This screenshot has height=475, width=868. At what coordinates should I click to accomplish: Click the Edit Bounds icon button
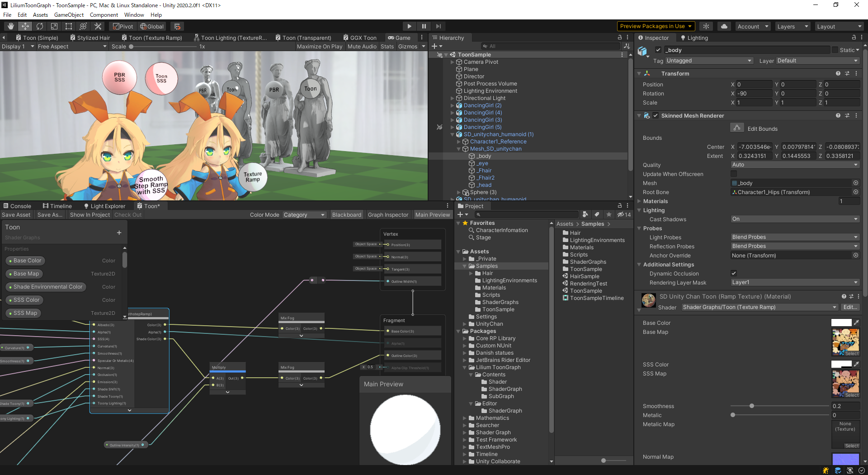coord(737,128)
